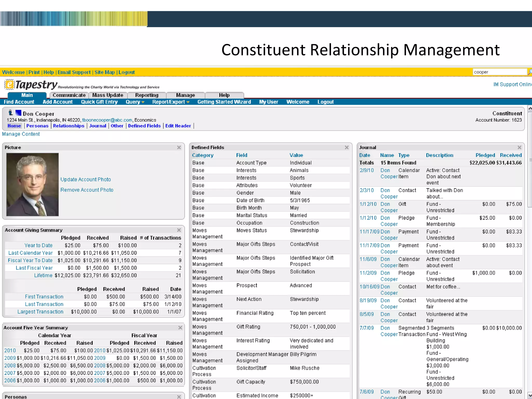Click the constituent person icon by Don Cooper
Viewport: 532px width, 399px height.
tap(10, 113)
